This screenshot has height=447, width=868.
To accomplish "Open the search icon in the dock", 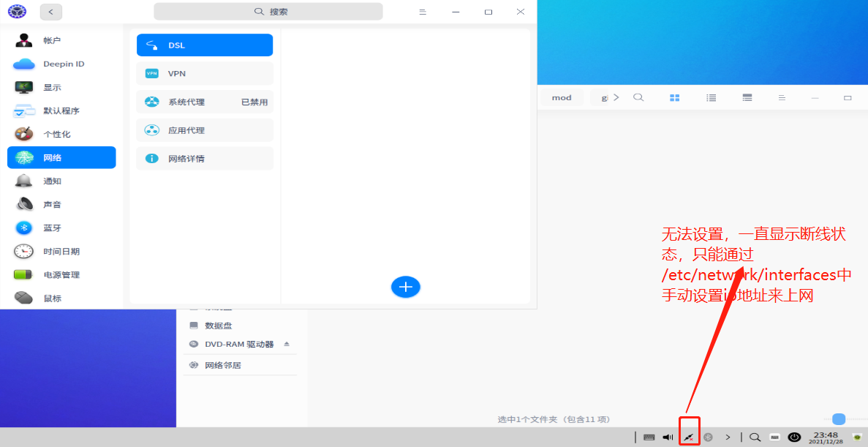I will pyautogui.click(x=755, y=437).
